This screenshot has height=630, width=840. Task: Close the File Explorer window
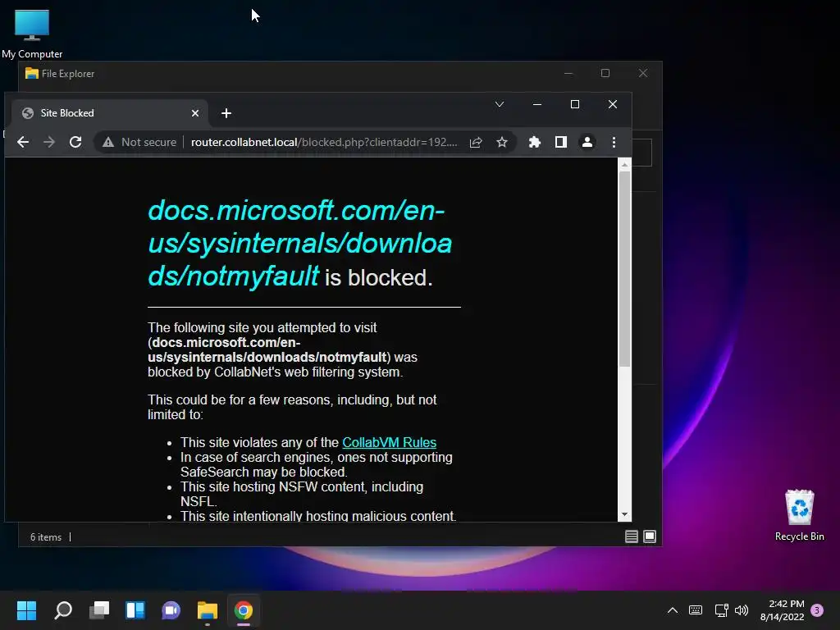(x=643, y=73)
